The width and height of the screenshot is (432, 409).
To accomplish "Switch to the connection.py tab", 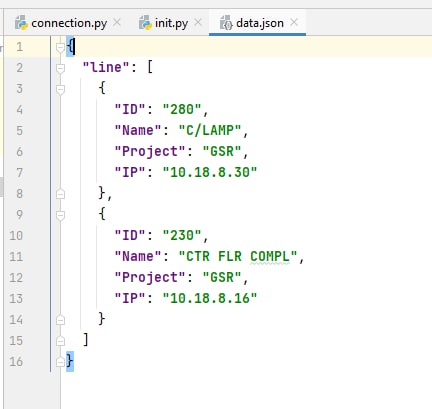I will [x=68, y=23].
